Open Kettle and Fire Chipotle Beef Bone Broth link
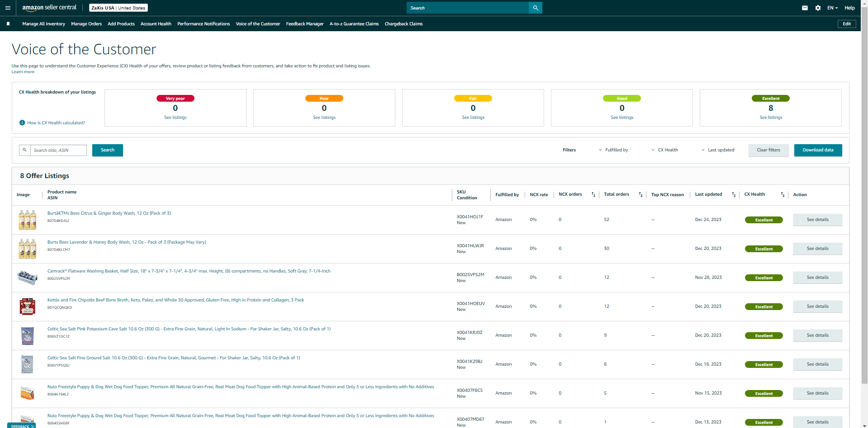868x428 pixels. click(x=175, y=300)
